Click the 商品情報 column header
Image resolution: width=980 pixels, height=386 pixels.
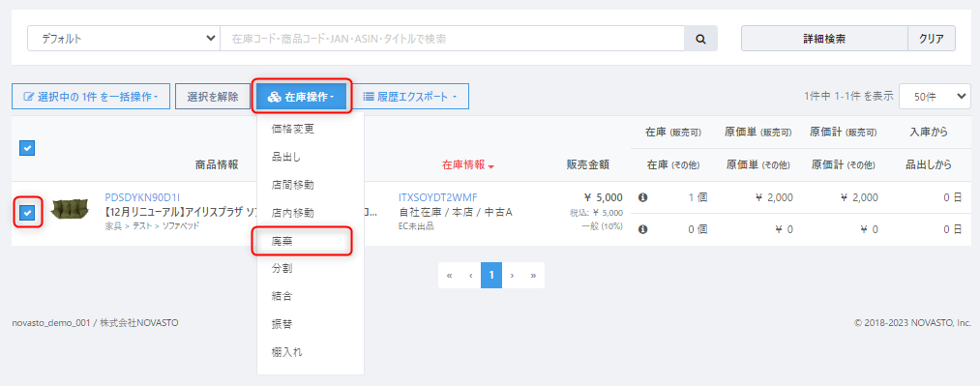[217, 164]
